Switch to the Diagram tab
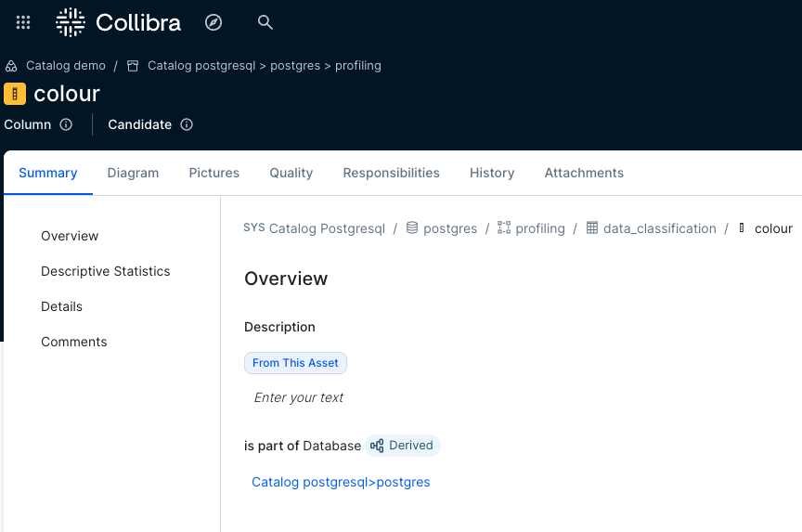Image resolution: width=802 pixels, height=532 pixels. [x=133, y=173]
